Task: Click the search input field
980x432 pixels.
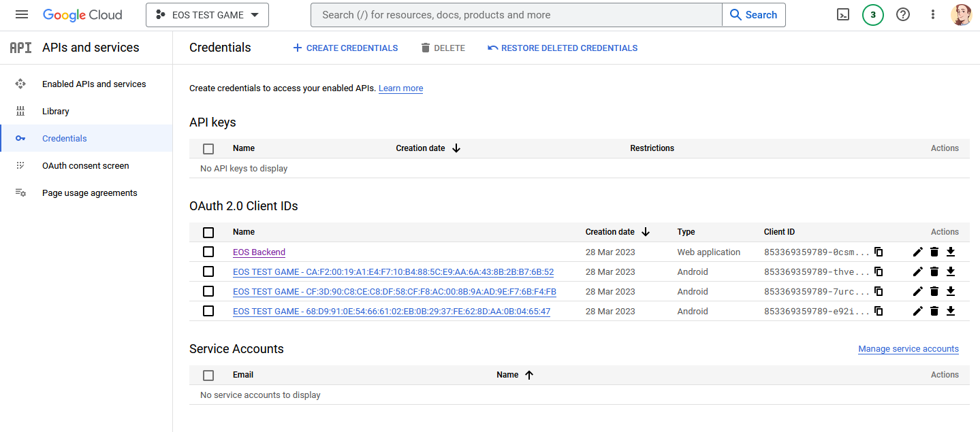Action: pos(516,14)
